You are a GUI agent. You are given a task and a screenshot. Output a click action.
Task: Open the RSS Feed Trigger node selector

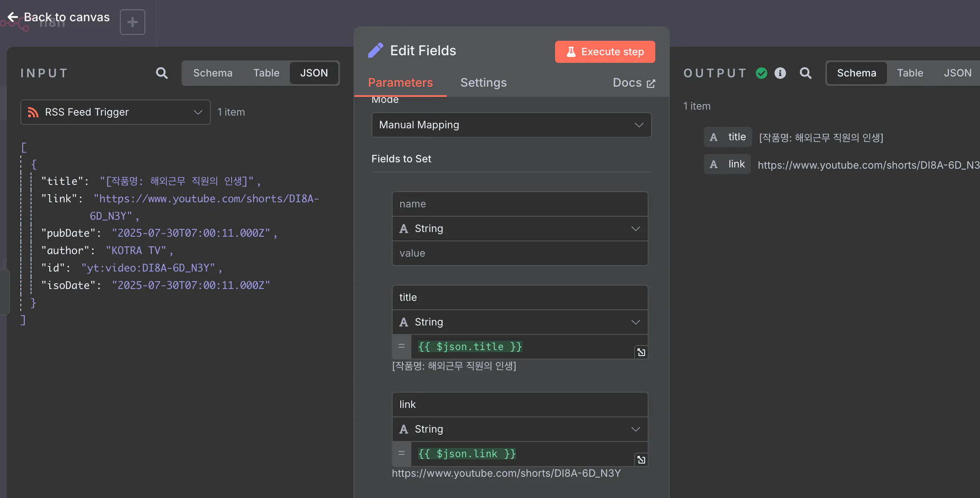coord(115,112)
